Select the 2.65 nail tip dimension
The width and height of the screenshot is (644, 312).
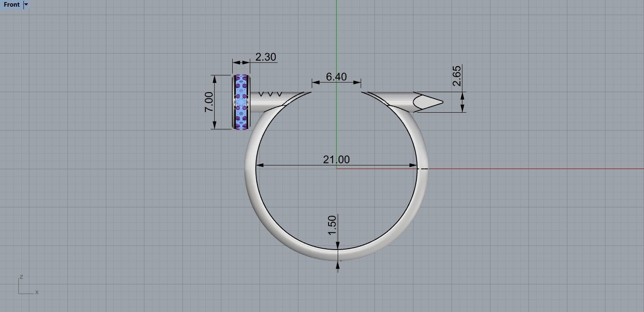click(x=457, y=75)
